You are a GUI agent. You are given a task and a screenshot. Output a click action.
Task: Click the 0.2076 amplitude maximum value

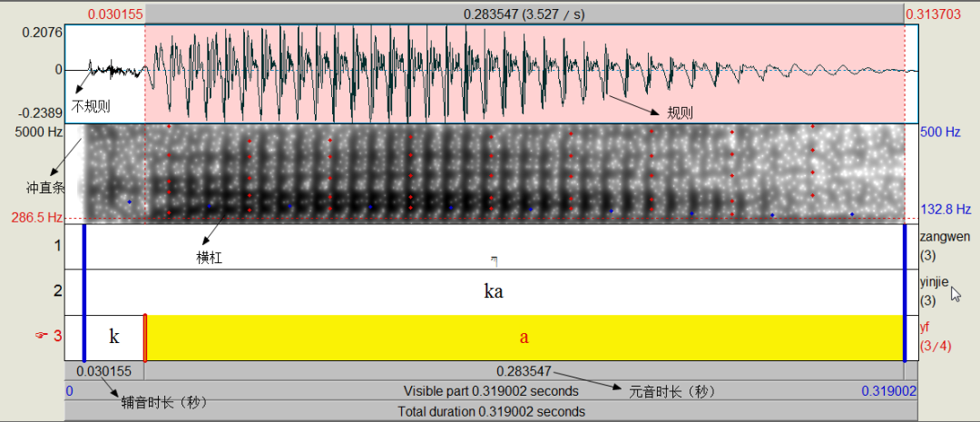pyautogui.click(x=43, y=31)
